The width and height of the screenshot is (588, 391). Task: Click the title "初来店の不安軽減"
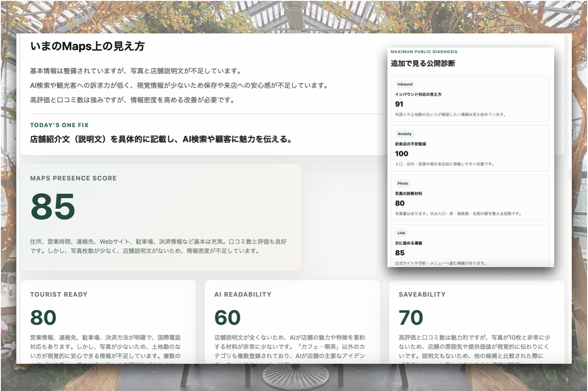(x=411, y=144)
